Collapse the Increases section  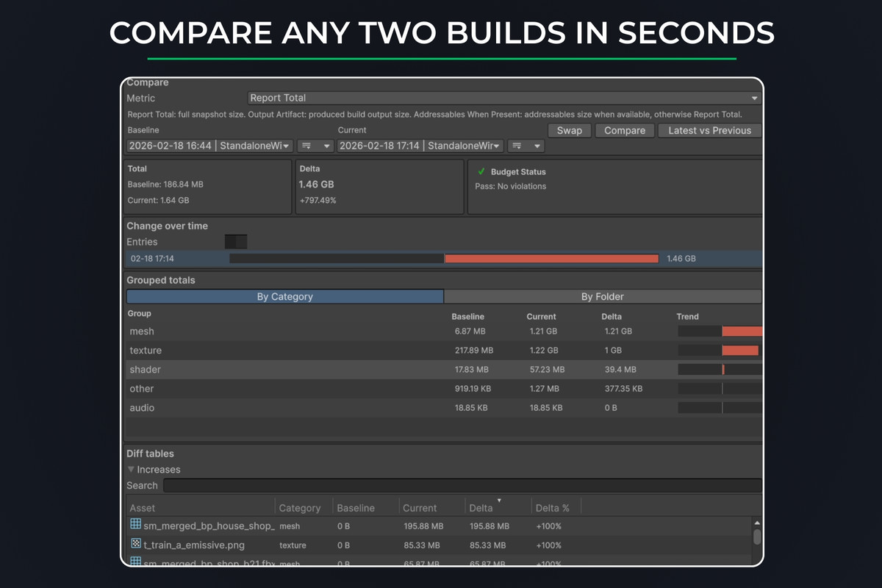[132, 470]
